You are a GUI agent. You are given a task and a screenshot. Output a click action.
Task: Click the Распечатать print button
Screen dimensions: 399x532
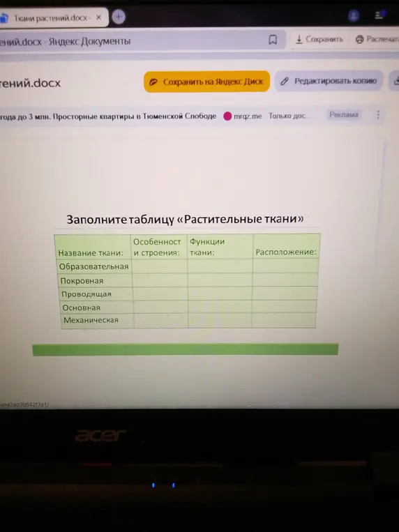(377, 39)
